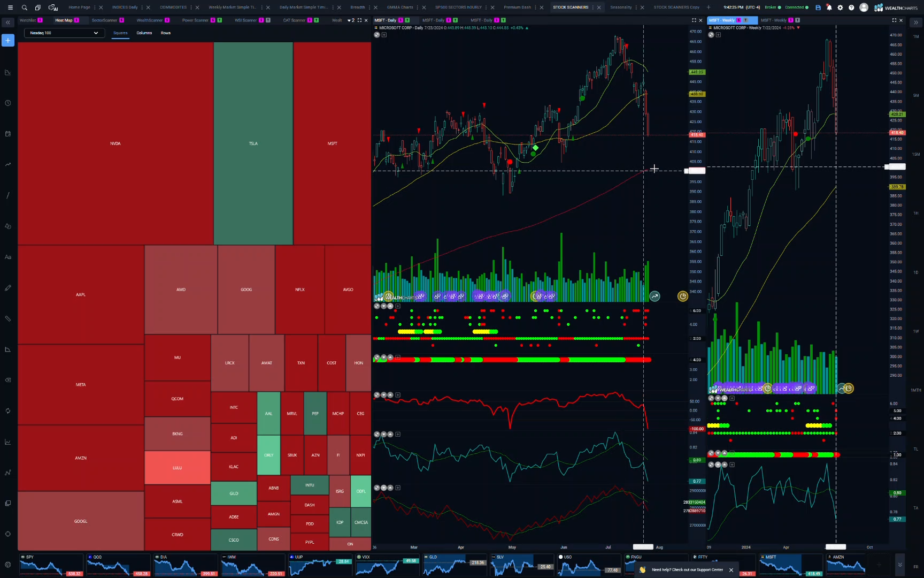Click the blue save workspace icon

coord(818,7)
